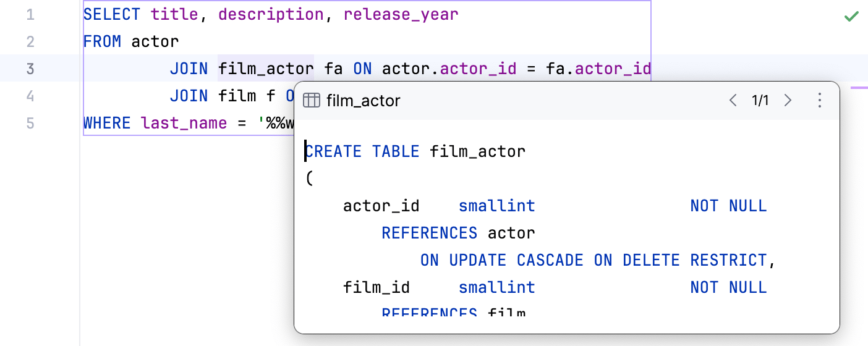Click line number 1 in gutter

click(x=30, y=14)
